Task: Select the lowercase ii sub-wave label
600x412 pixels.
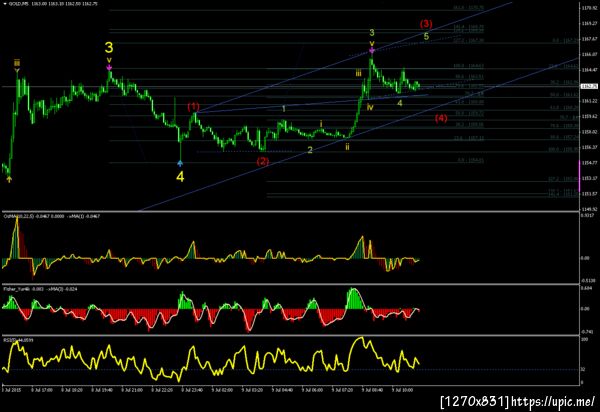Action: [x=347, y=146]
